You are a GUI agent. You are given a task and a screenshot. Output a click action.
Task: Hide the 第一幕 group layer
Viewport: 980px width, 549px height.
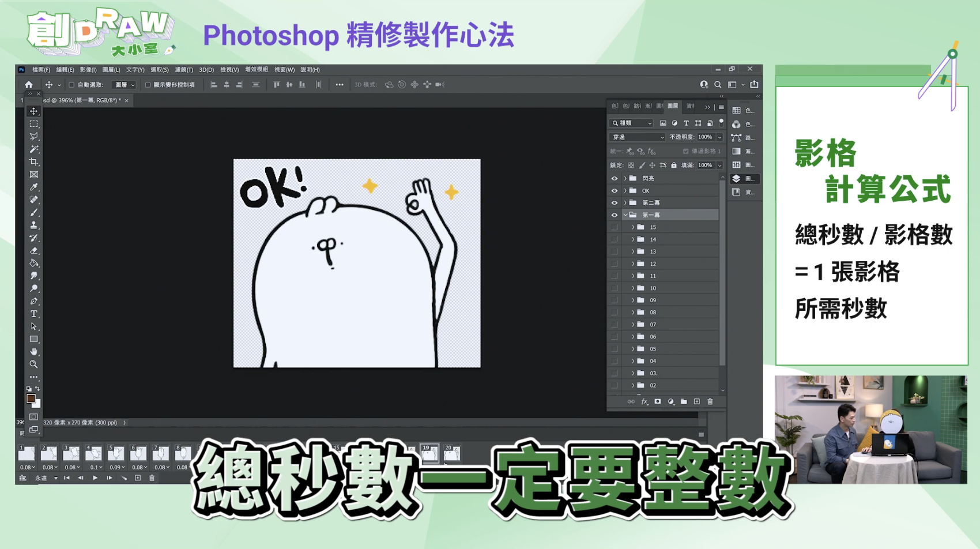pyautogui.click(x=615, y=215)
